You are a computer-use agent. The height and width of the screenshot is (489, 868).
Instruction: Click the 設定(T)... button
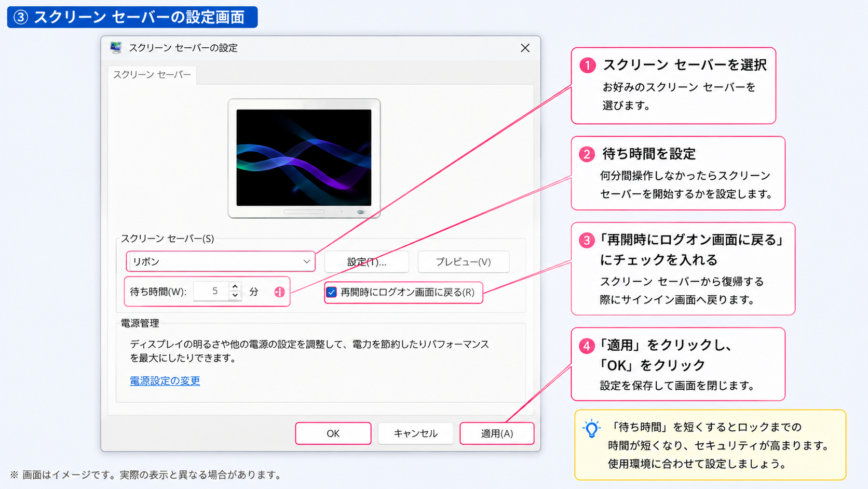(367, 262)
